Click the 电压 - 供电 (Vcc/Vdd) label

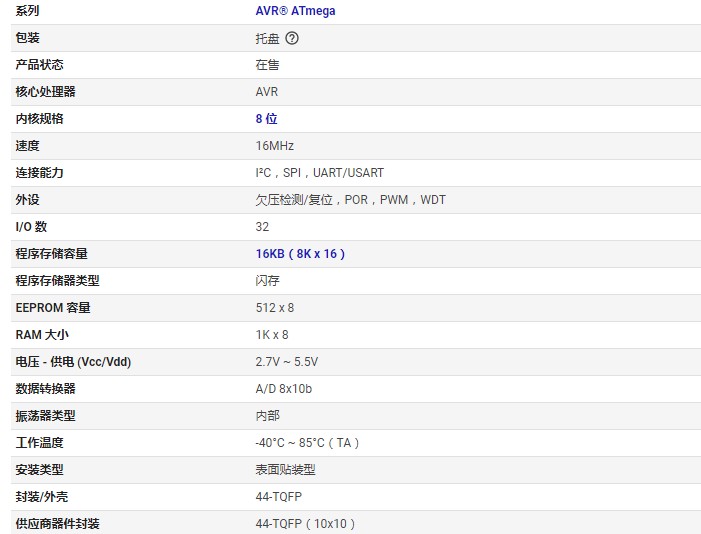click(73, 362)
